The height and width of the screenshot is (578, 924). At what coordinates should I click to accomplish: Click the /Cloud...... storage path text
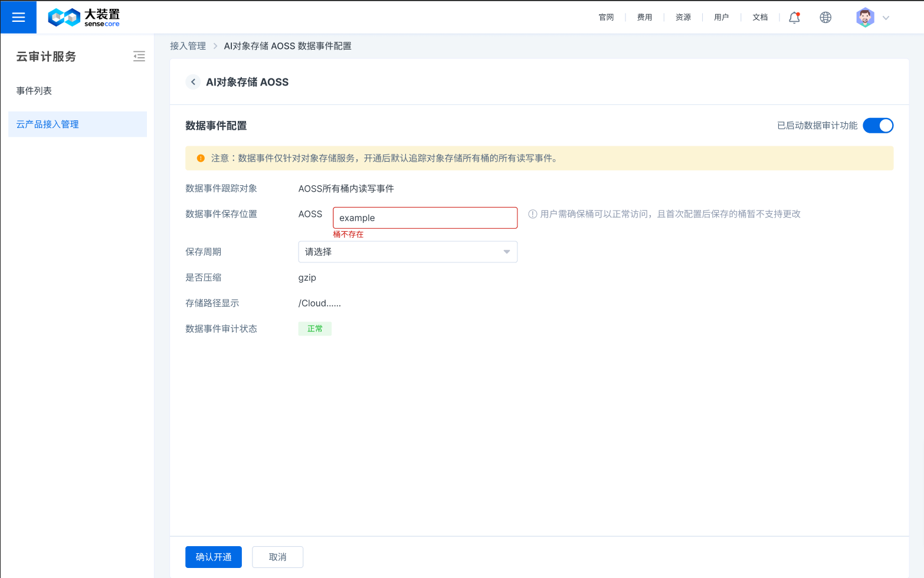click(x=320, y=303)
